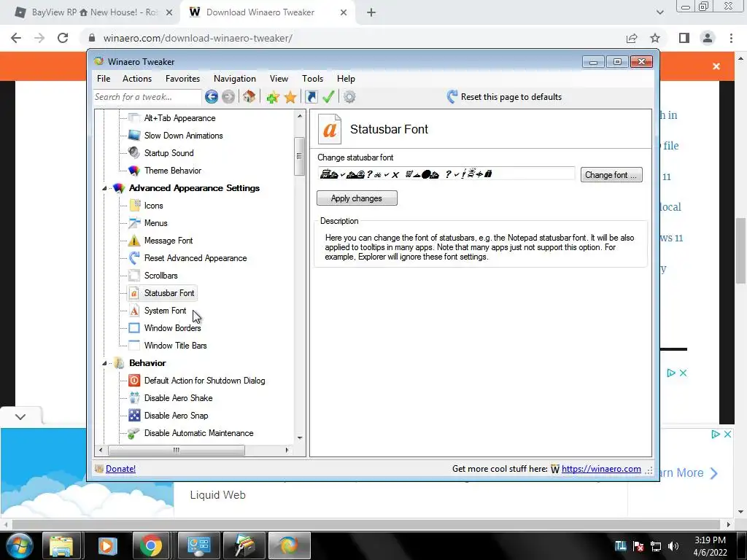
Task: Open the Favorites menu
Action: 182,79
